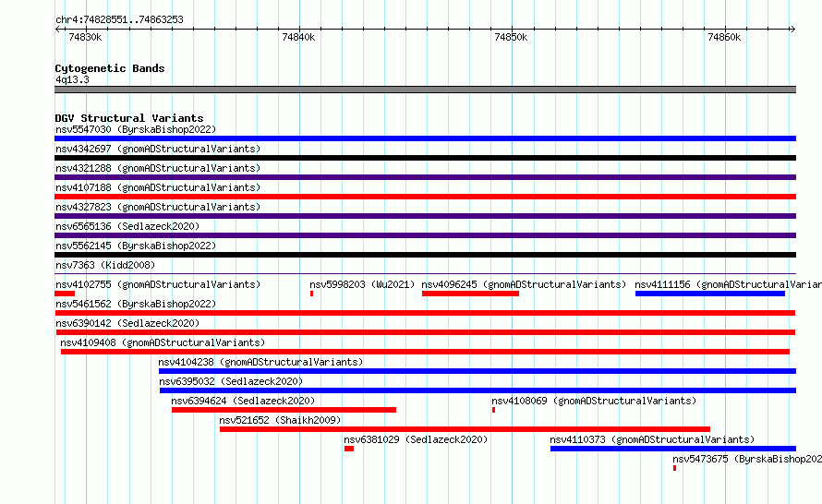Image resolution: width=822 pixels, height=504 pixels.
Task: Click the red nsv4107188 variant bar
Action: click(425, 197)
